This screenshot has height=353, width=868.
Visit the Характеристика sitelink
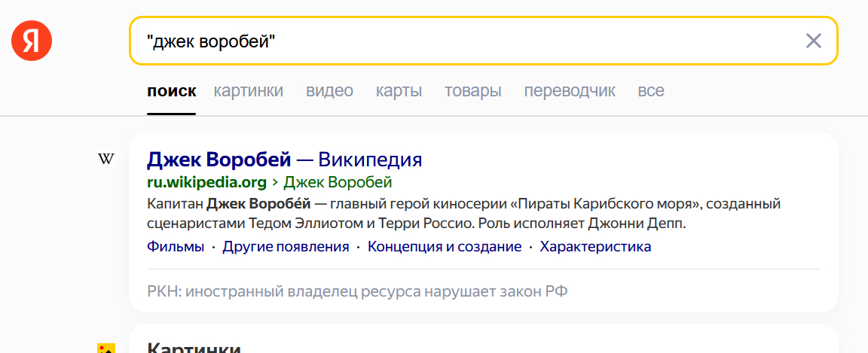click(595, 247)
